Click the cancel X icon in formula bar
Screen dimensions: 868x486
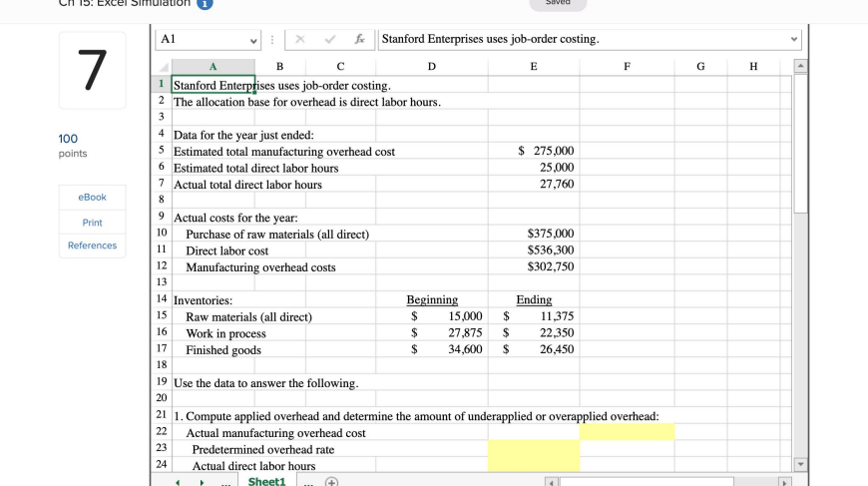pyautogui.click(x=300, y=39)
